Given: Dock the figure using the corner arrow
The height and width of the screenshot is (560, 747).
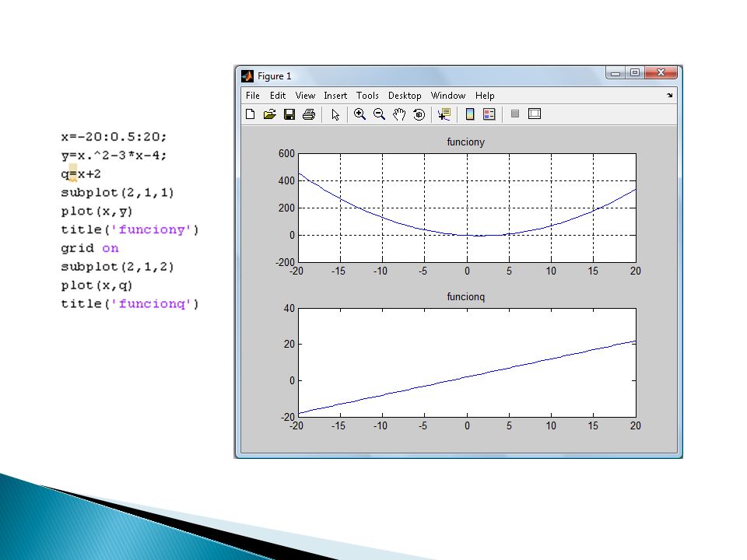Looking at the screenshot, I should click(x=669, y=95).
